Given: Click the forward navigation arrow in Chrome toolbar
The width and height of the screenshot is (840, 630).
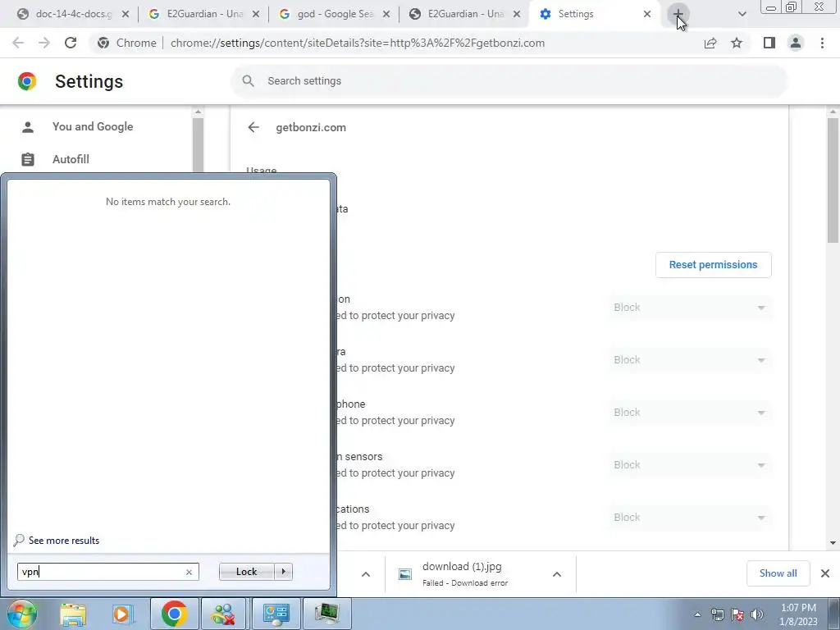Looking at the screenshot, I should 44,43.
